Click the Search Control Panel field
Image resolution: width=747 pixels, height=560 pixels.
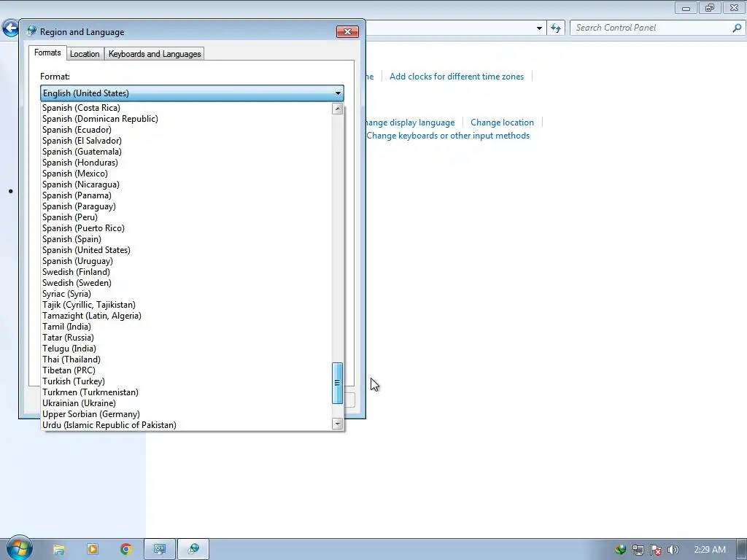pos(651,28)
